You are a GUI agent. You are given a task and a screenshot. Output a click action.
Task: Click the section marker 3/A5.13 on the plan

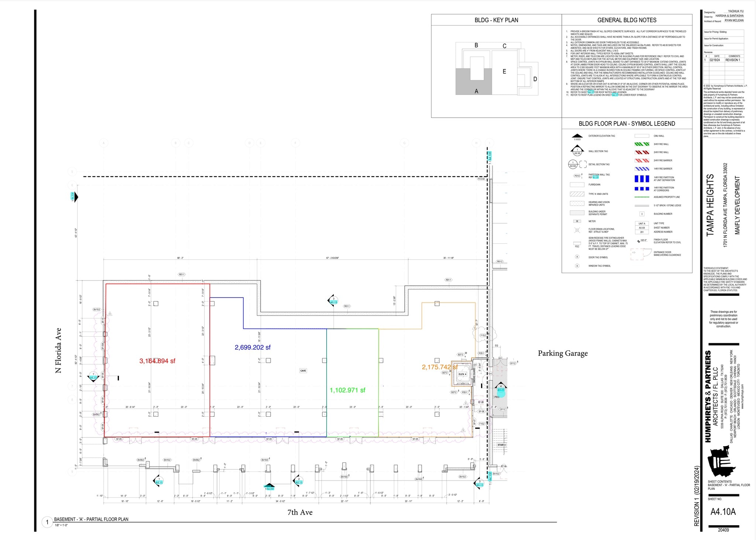(333, 301)
